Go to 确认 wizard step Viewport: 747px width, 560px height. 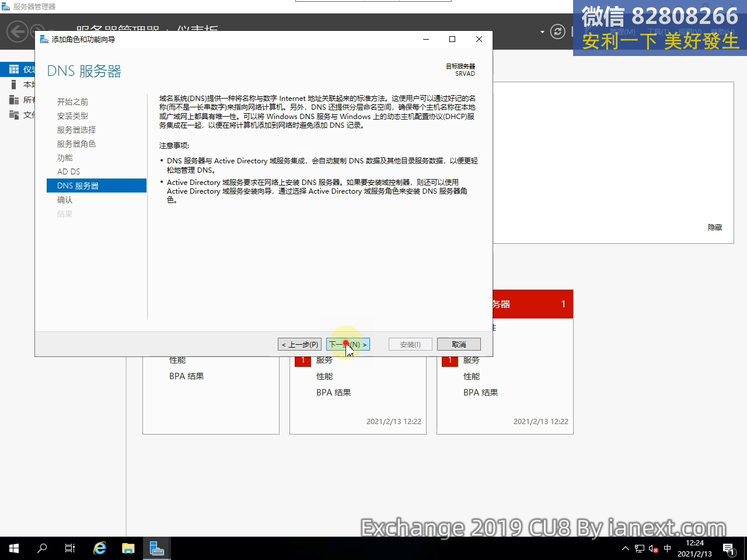65,200
